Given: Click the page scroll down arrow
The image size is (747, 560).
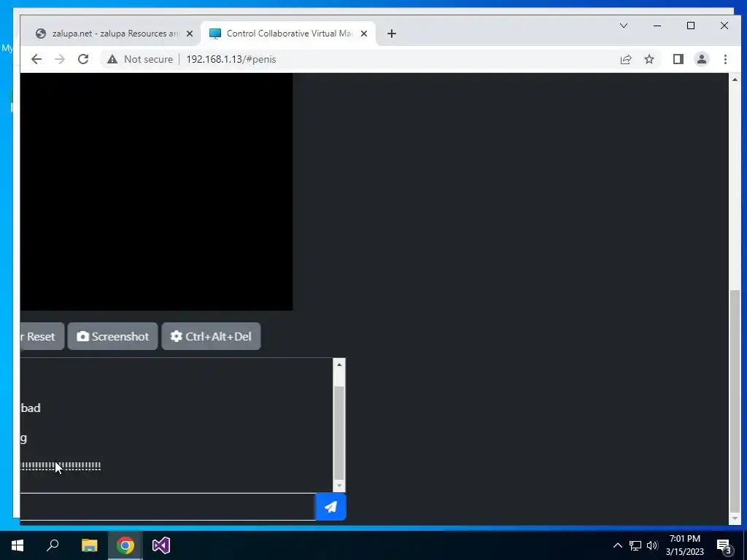Looking at the screenshot, I should click(x=735, y=518).
